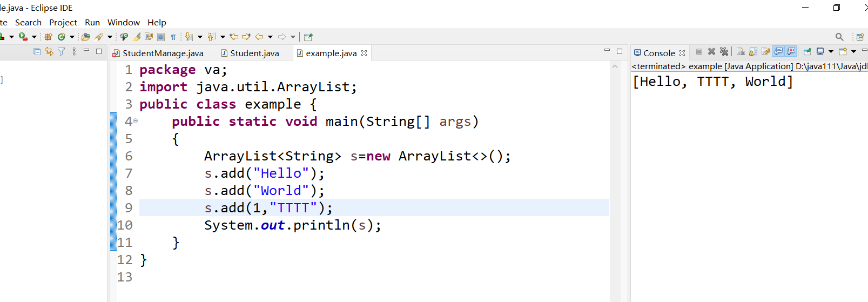868x302 pixels.
Task: Close the example.java editor tab
Action: tap(364, 53)
